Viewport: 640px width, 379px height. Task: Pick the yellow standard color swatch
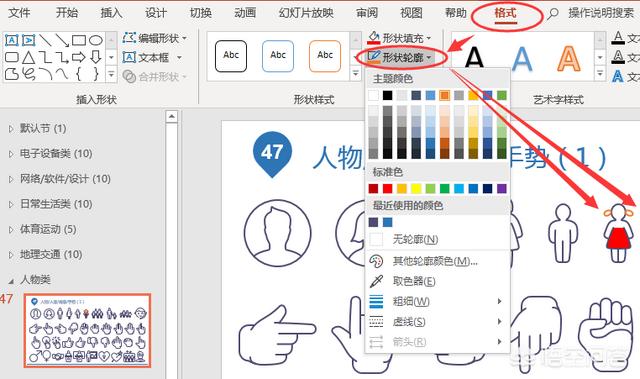pyautogui.click(x=416, y=188)
